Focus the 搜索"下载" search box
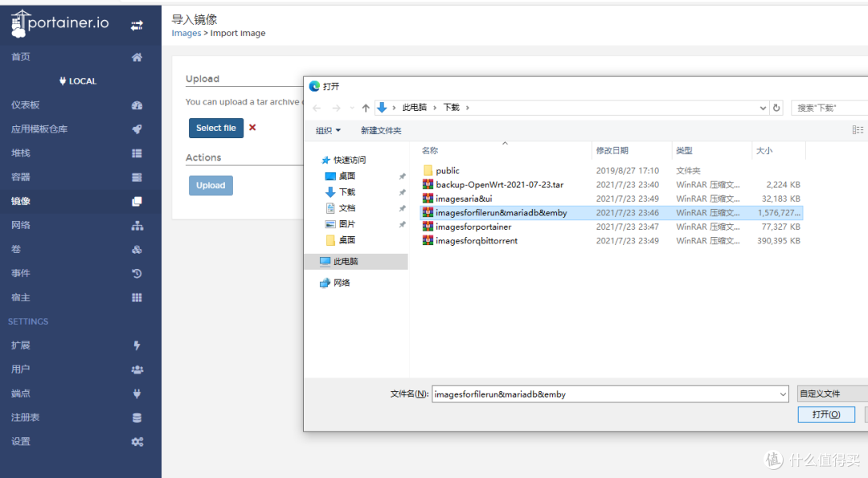This screenshot has width=868, height=478. [829, 108]
